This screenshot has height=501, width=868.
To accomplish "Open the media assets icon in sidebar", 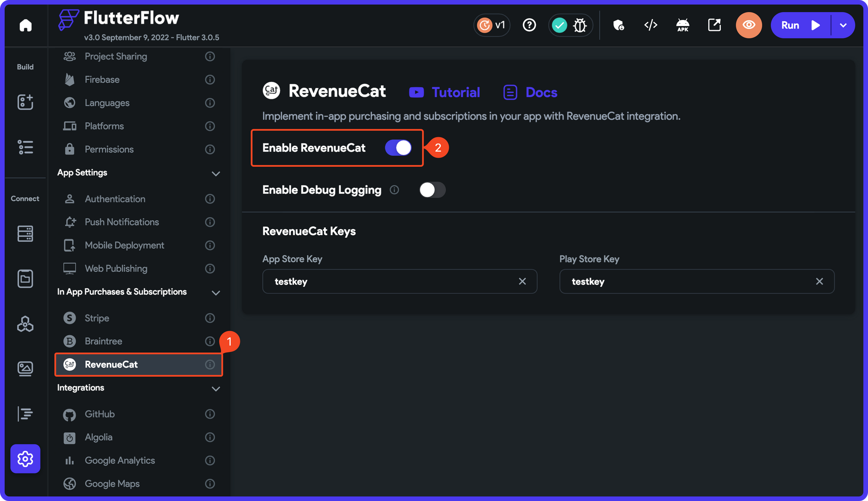I will pyautogui.click(x=26, y=368).
